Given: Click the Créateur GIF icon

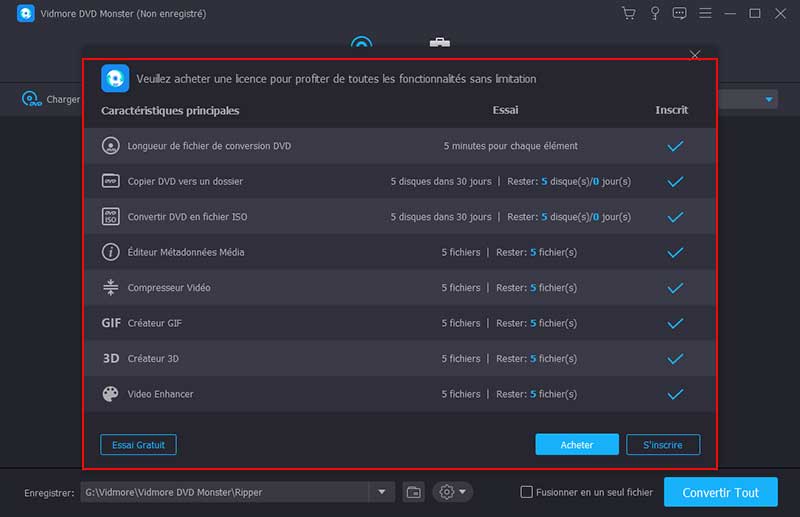Looking at the screenshot, I should pyautogui.click(x=111, y=323).
